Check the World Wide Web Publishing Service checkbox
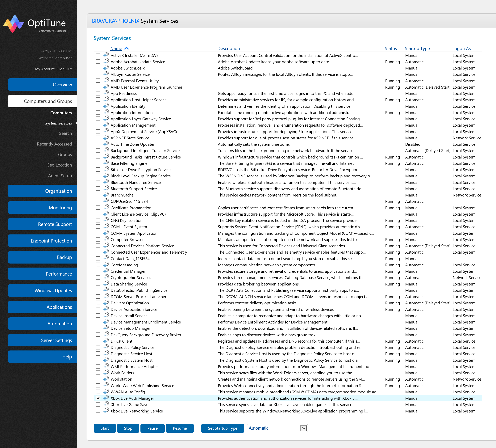 98,386
